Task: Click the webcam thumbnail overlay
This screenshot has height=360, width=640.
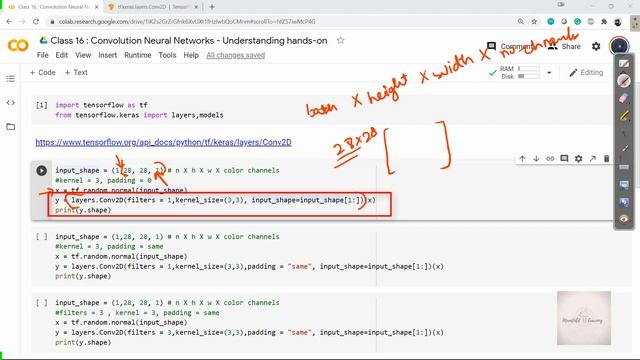Action: [584, 318]
